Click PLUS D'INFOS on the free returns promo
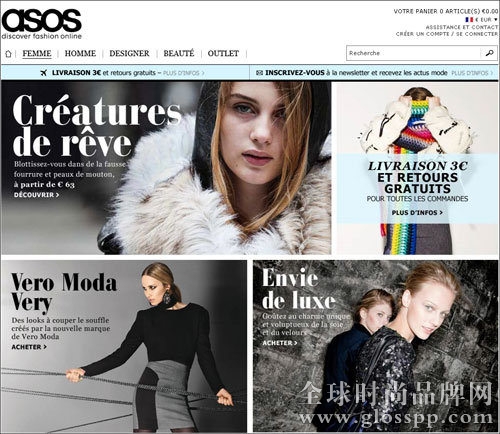The width and height of the screenshot is (500, 434). 417,212
